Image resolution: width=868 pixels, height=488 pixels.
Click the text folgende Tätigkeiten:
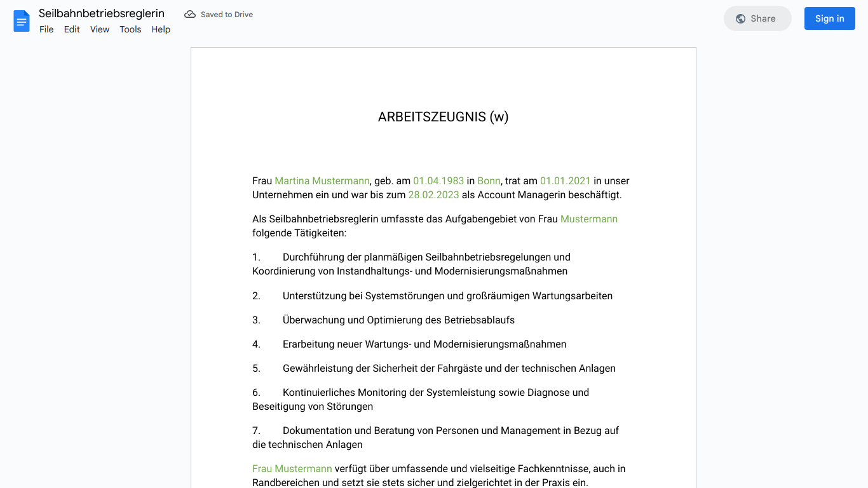click(299, 233)
